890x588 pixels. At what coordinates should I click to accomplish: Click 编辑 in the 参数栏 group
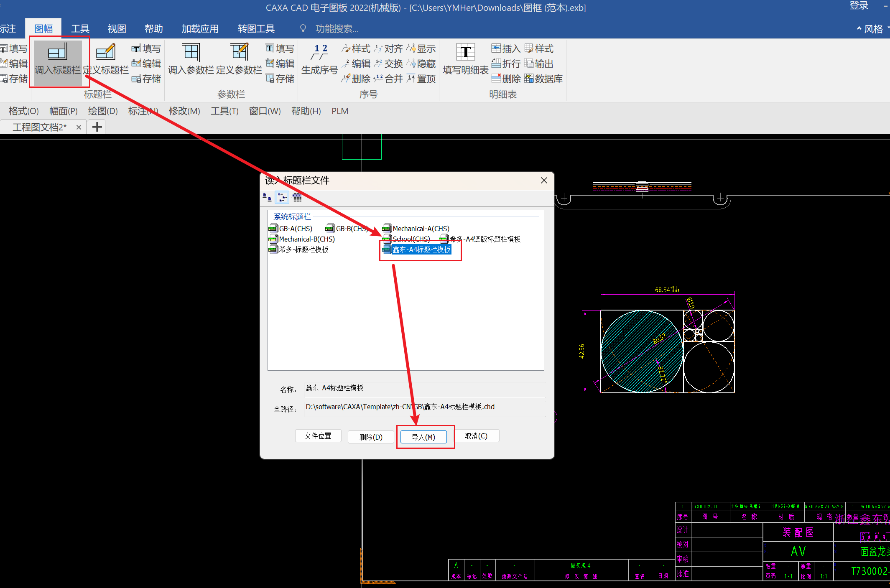point(280,64)
